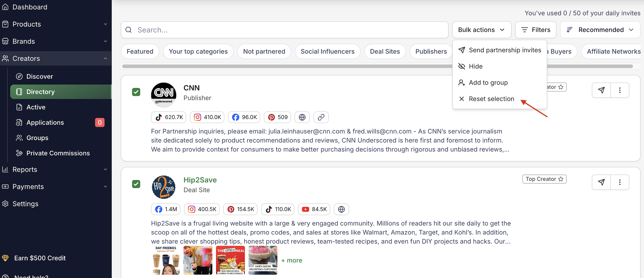The width and height of the screenshot is (644, 278).
Task: Click CNN's TikTok follower badge
Action: 169,117
